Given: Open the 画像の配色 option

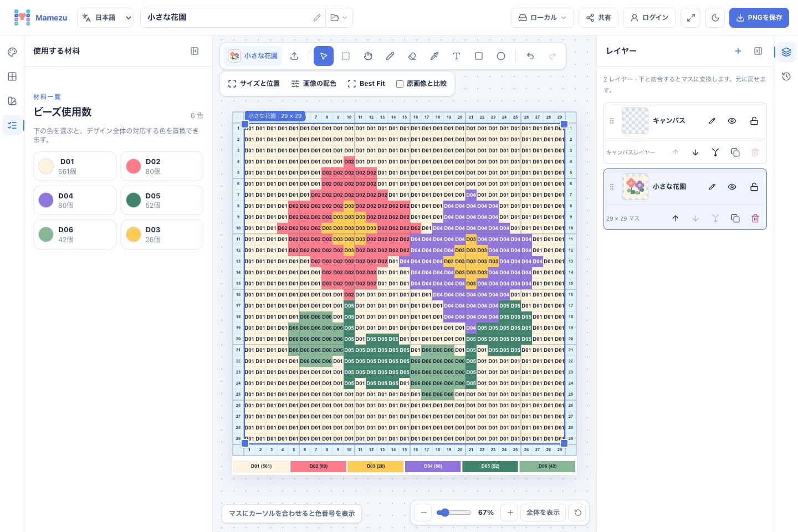Looking at the screenshot, I should [314, 84].
